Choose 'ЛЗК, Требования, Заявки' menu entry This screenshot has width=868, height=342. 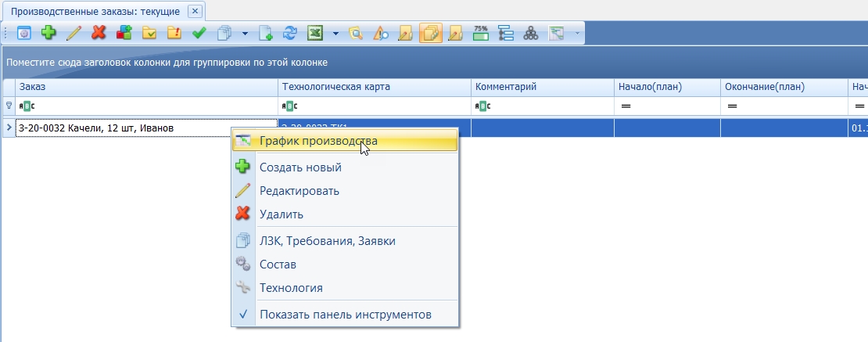345,240
